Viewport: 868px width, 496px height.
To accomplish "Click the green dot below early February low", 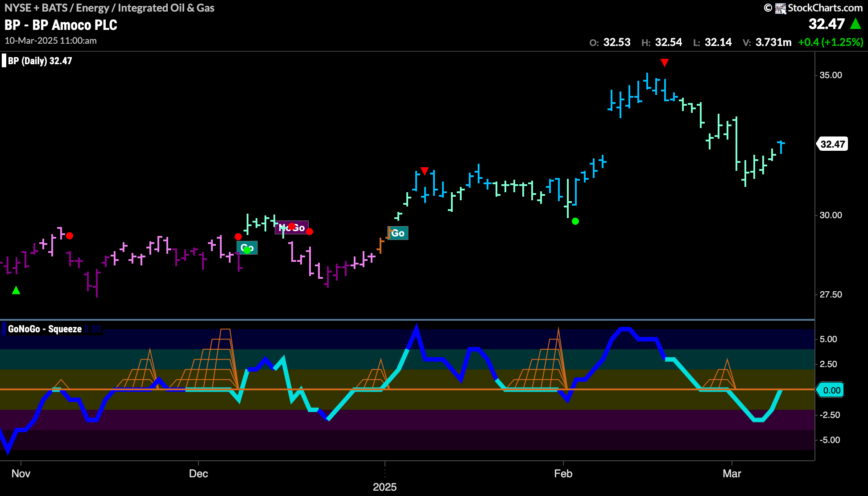I will pyautogui.click(x=575, y=221).
